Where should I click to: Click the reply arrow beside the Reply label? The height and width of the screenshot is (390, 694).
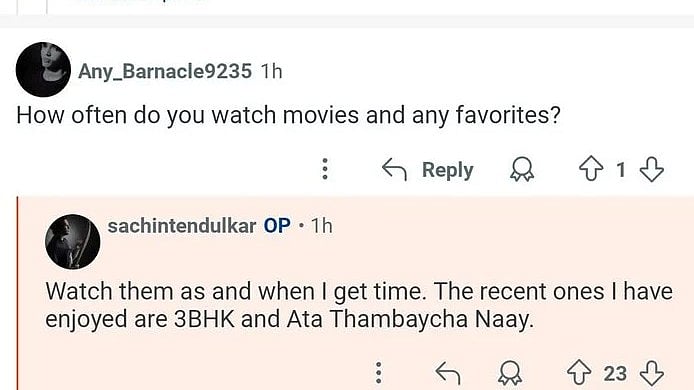coord(394,170)
